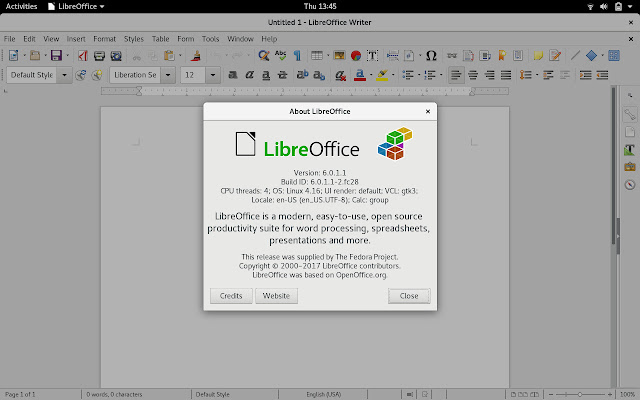Viewport: 640px width, 400px height.
Task: Click the Clear Direct Formatting icon
Action: click(340, 75)
